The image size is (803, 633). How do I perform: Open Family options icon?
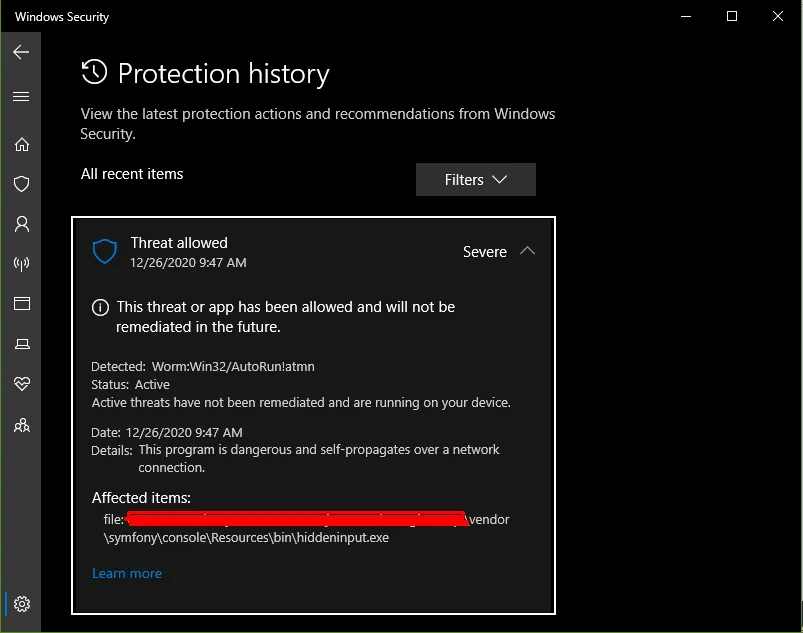pyautogui.click(x=21, y=425)
